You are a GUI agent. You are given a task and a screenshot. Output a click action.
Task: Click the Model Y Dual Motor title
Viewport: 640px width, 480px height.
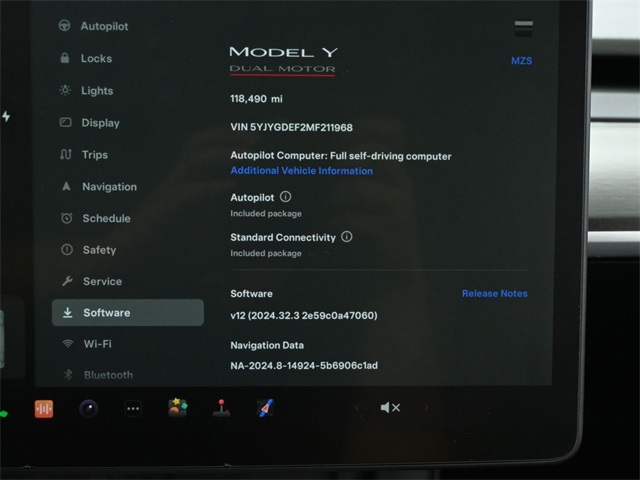click(283, 60)
